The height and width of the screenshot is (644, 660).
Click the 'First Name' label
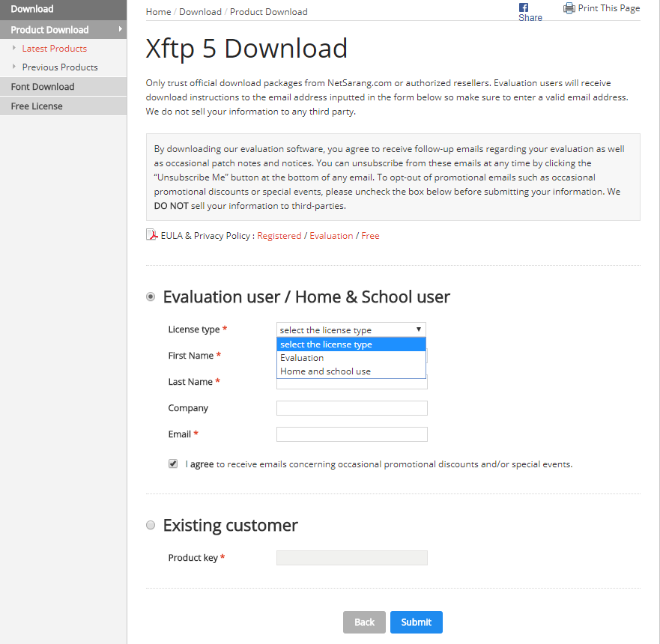(x=191, y=356)
